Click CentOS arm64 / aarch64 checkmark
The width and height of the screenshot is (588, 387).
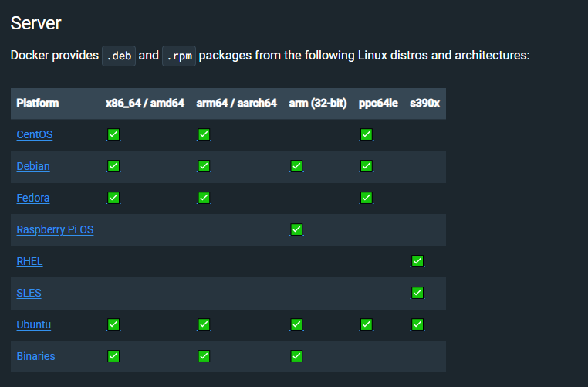[x=204, y=134]
